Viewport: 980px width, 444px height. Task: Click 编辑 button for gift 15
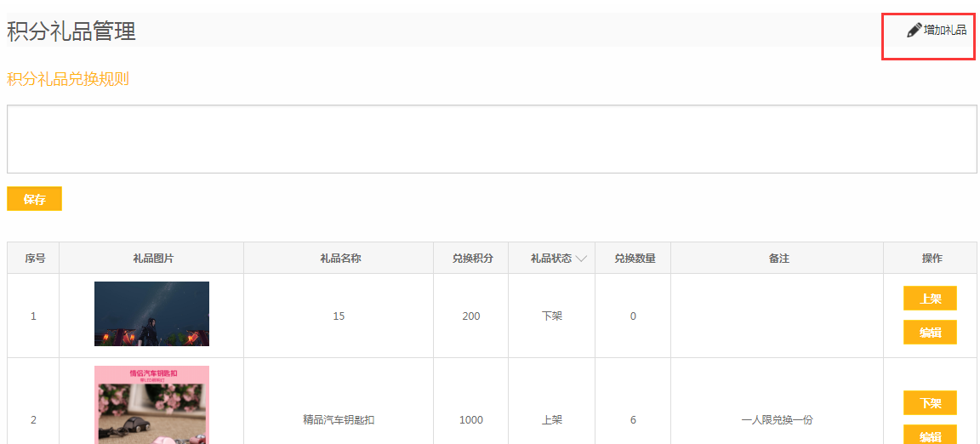coord(930,333)
